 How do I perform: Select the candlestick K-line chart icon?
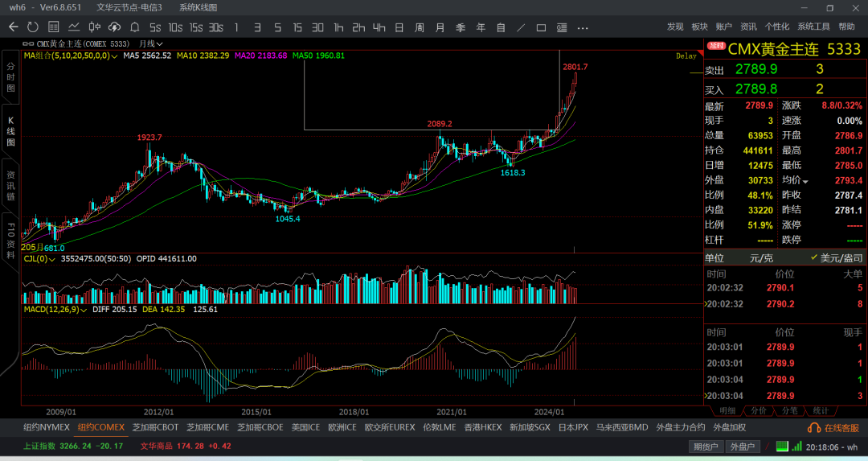(95, 27)
